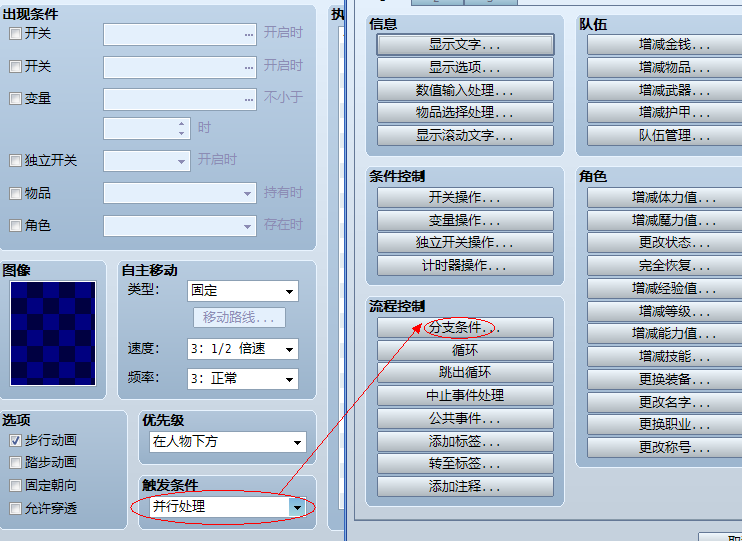
Task: Click the 增减金钱 button
Action: coord(664,45)
